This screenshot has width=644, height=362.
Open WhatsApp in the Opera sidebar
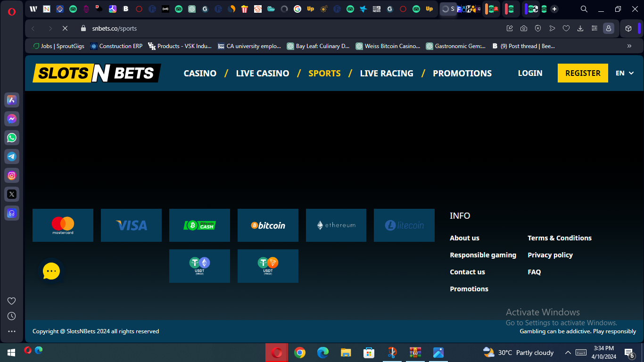(12, 138)
